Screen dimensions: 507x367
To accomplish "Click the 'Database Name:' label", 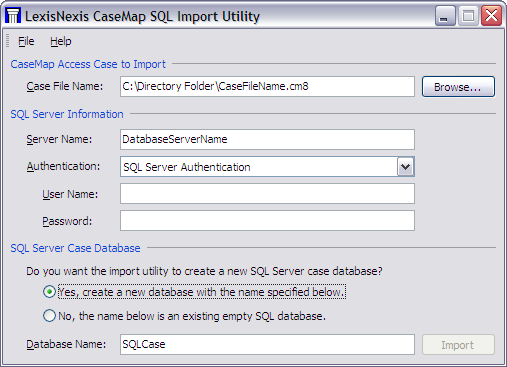I will 66,344.
